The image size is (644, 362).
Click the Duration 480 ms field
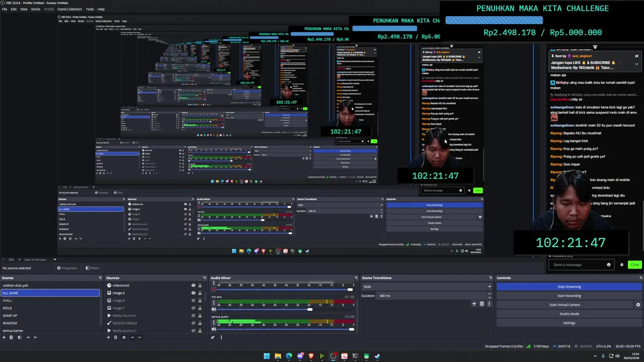pyautogui.click(x=435, y=296)
